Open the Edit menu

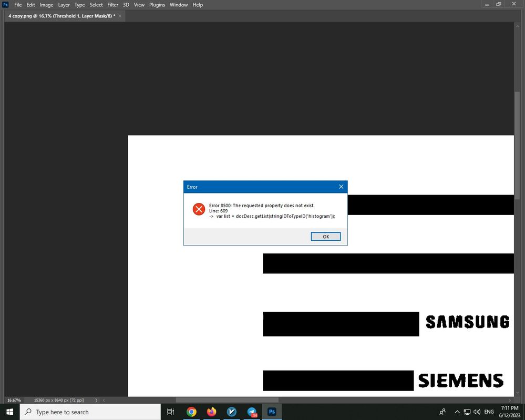(31, 5)
